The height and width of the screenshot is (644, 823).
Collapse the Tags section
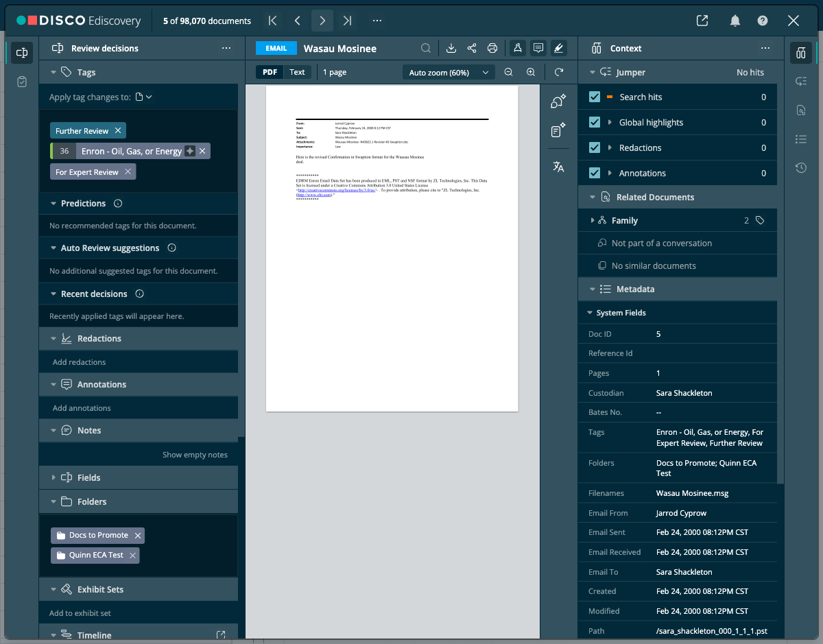click(53, 72)
